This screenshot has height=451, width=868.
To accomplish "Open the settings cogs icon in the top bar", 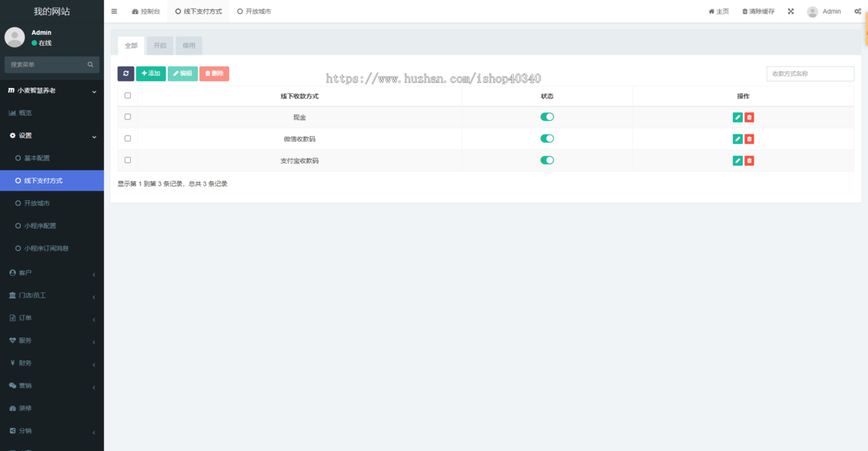I will click(x=857, y=12).
